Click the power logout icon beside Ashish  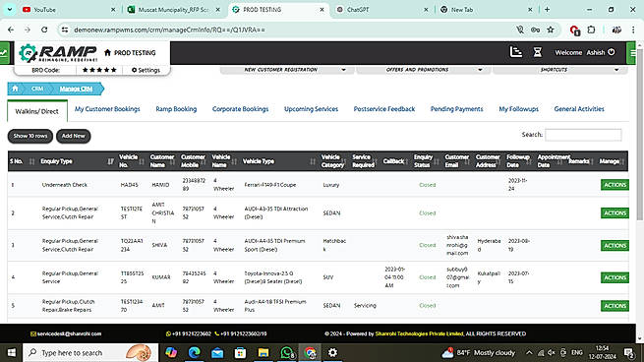(612, 52)
